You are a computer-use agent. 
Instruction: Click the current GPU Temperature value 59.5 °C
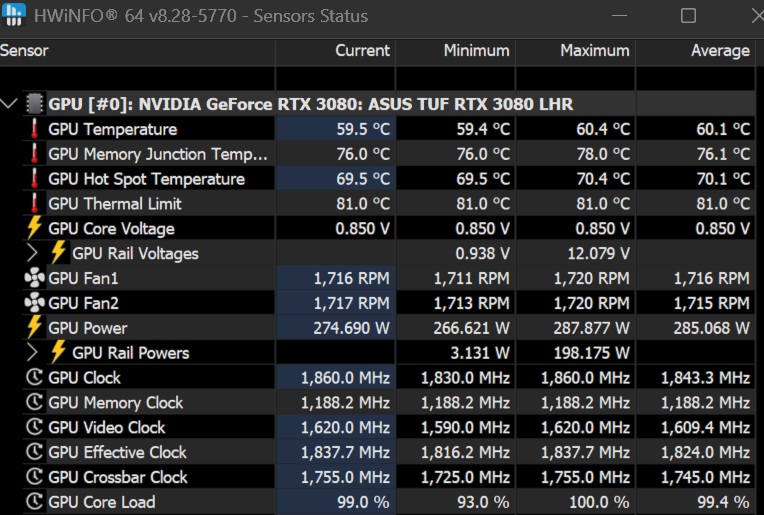click(x=363, y=129)
